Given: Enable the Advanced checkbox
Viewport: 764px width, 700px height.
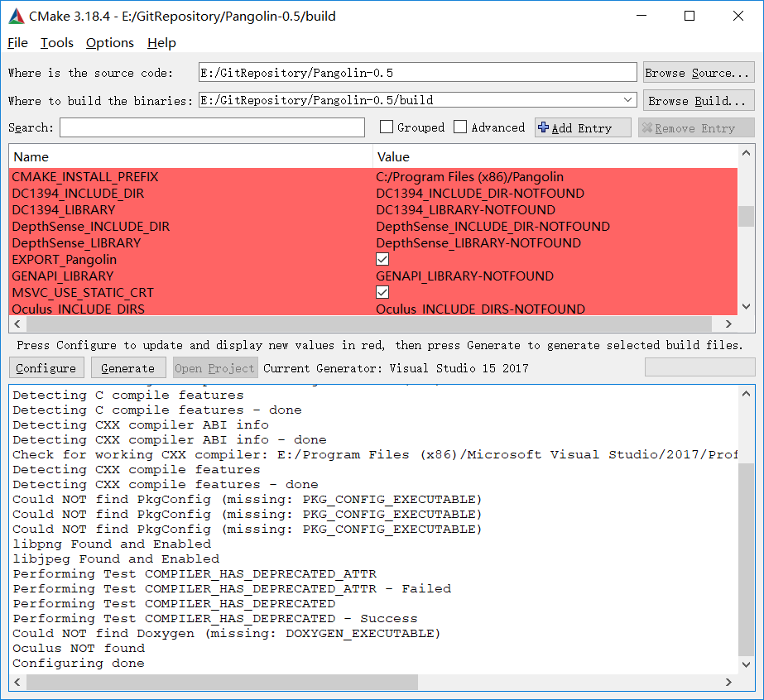Looking at the screenshot, I should point(459,127).
